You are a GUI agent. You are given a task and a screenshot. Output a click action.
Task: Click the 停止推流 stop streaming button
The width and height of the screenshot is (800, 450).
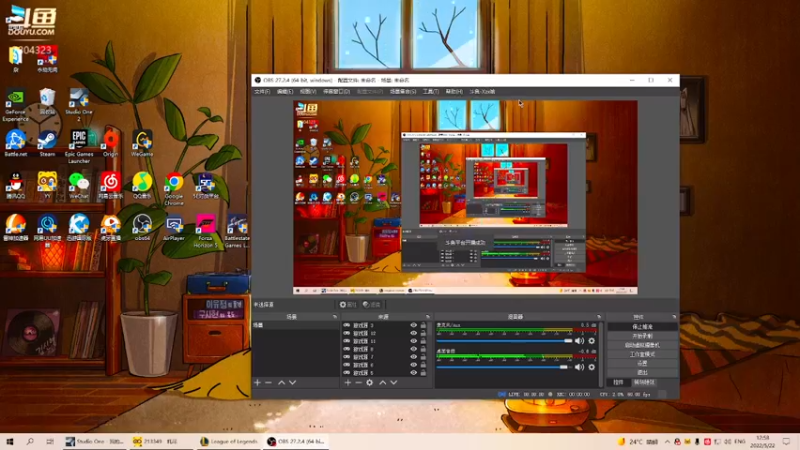click(x=642, y=327)
